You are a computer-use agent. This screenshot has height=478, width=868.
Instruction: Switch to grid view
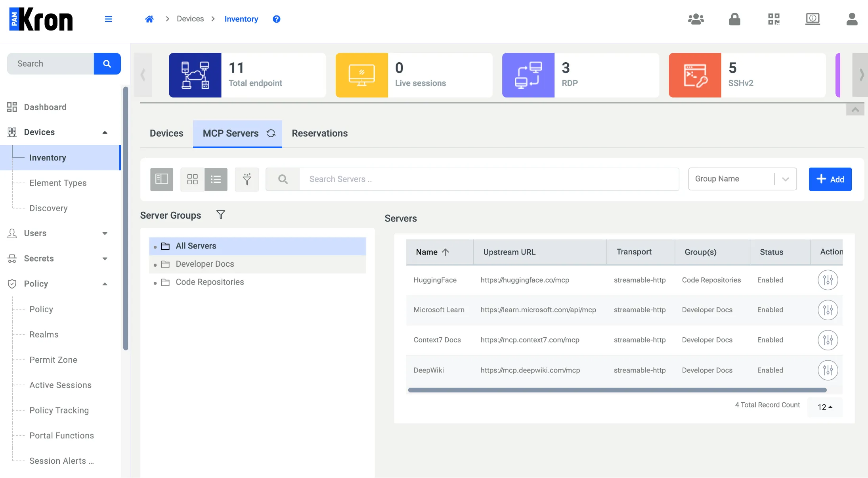tap(193, 179)
